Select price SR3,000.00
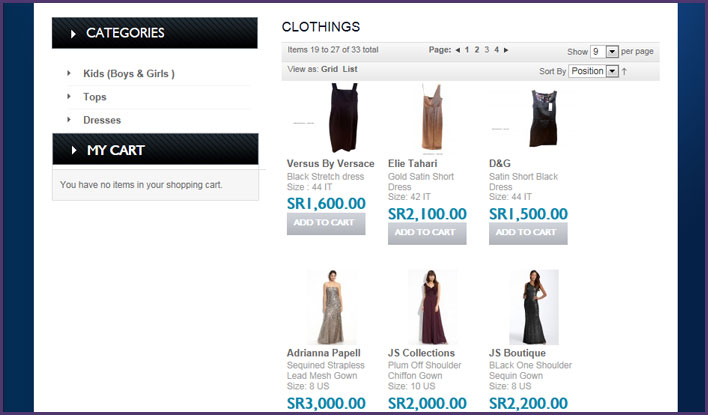The width and height of the screenshot is (708, 415). pos(326,403)
